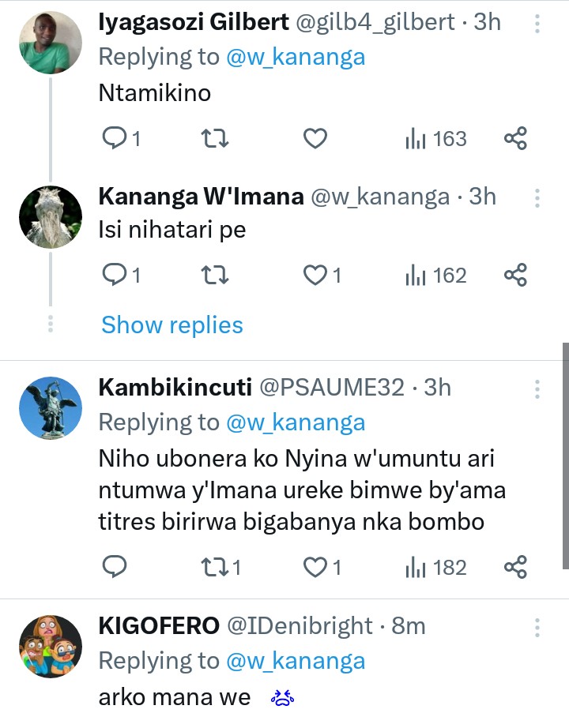Open @w_kananga mention in Kambikincuti's reply
The height and width of the screenshot is (728, 569).
(x=296, y=422)
